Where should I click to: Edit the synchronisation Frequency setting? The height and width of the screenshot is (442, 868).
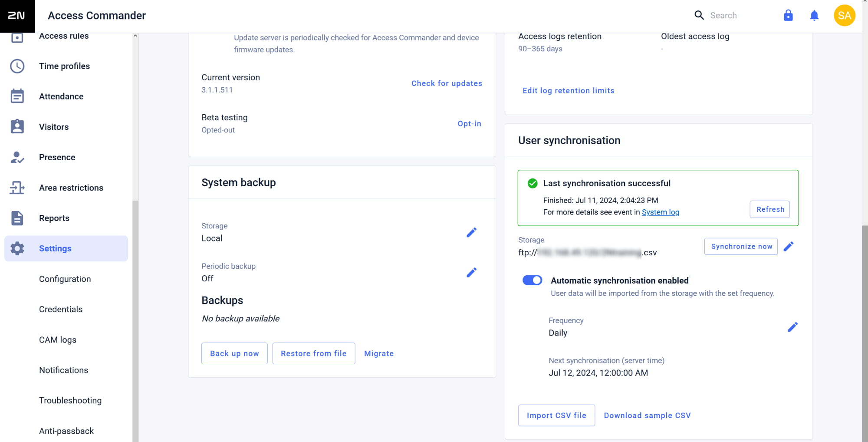coord(792,327)
